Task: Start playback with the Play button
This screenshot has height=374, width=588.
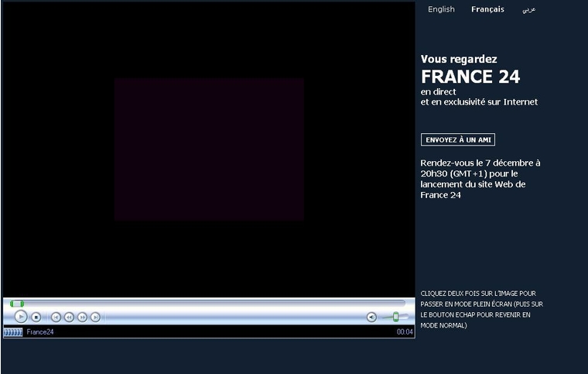Action: pos(21,317)
